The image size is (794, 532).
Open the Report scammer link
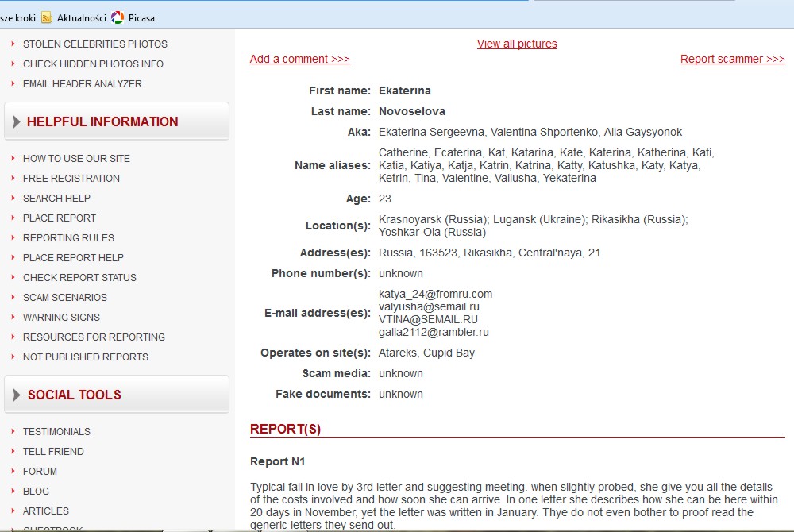pos(732,59)
